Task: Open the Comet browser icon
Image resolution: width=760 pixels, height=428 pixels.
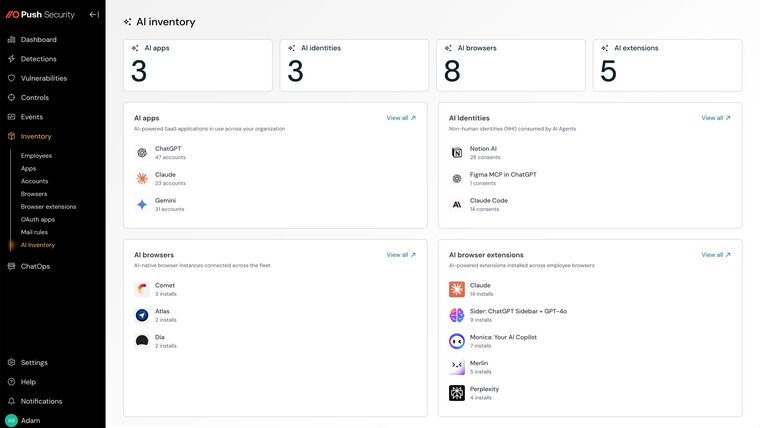Action: point(142,289)
